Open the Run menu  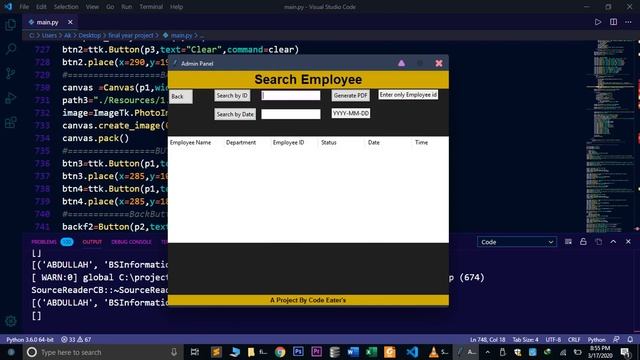[x=127, y=7]
